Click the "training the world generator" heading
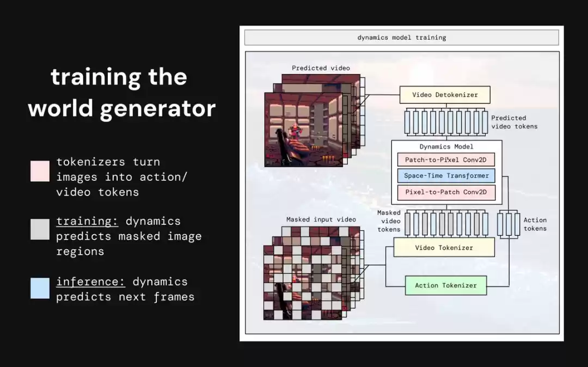 (x=121, y=93)
